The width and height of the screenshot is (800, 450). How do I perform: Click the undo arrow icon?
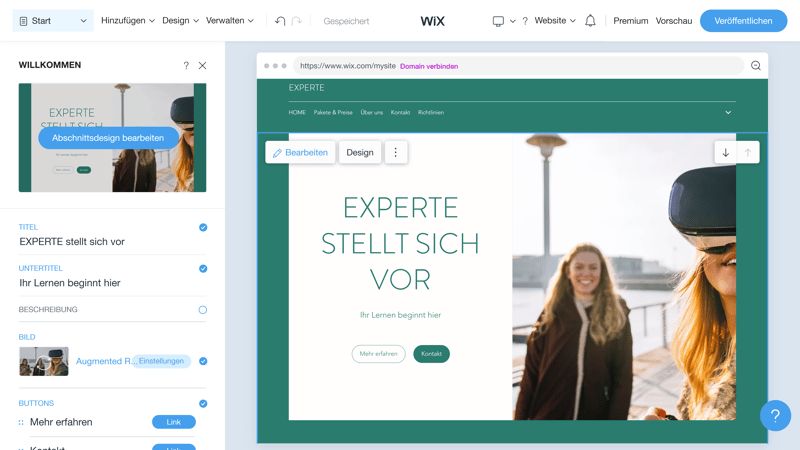(280, 21)
